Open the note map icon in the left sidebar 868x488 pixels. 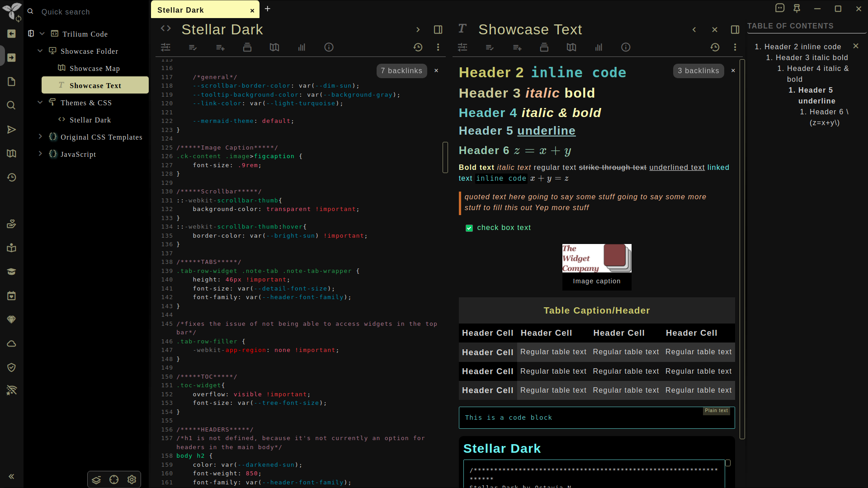pyautogui.click(x=12, y=154)
